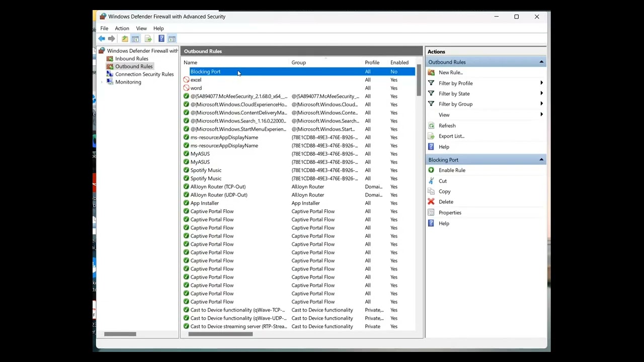
Task: Collapse the Blocking Port section in the Actions pane
Action: [541, 160]
